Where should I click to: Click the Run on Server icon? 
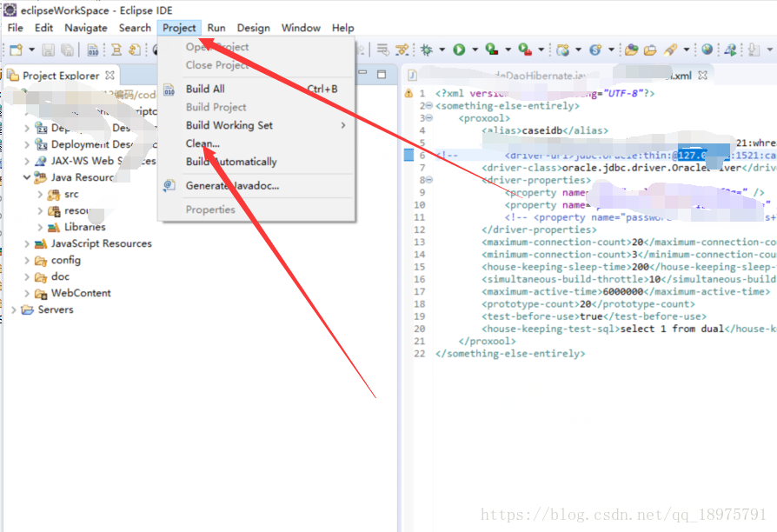pyautogui.click(x=730, y=50)
